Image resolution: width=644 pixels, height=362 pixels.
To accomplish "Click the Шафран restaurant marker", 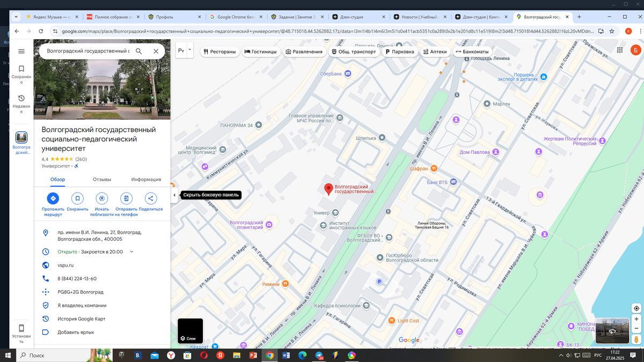I will [x=434, y=168].
